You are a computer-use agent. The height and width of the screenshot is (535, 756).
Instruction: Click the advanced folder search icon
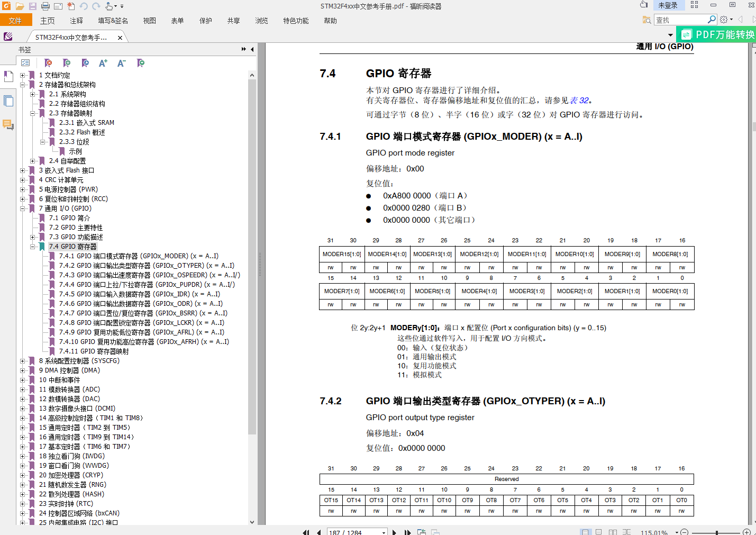(646, 20)
